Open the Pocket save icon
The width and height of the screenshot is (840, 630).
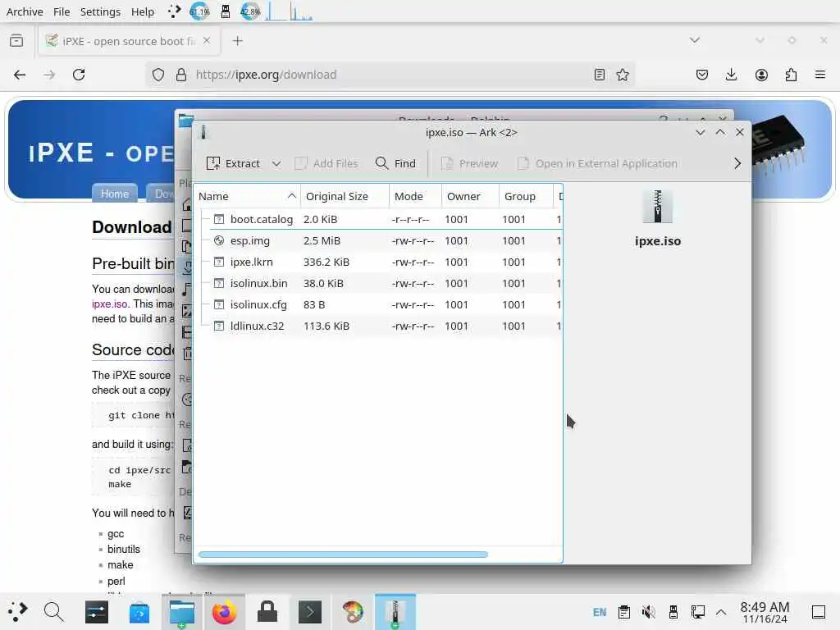point(702,75)
